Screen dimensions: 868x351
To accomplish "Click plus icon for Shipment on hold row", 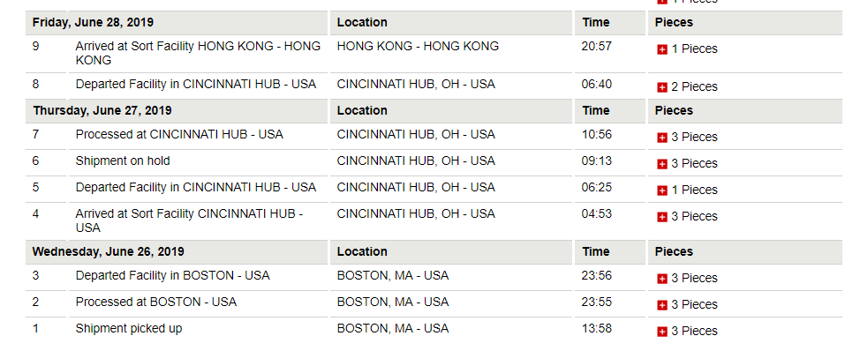I will coord(661,164).
